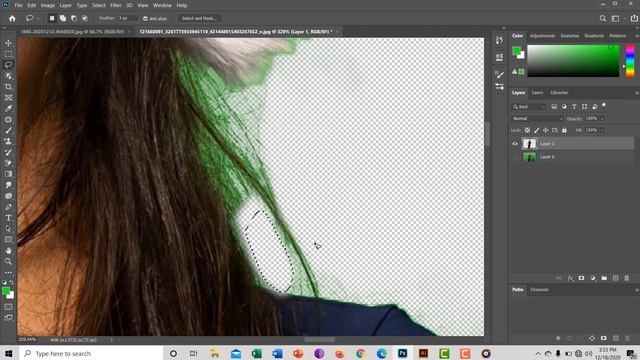Screen dimensions: 640x360
Task: Select the Brush tool
Action: [x=8, y=131]
